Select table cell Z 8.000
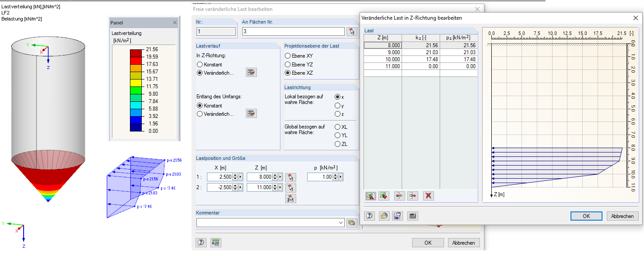644x256 pixels. 383,45
